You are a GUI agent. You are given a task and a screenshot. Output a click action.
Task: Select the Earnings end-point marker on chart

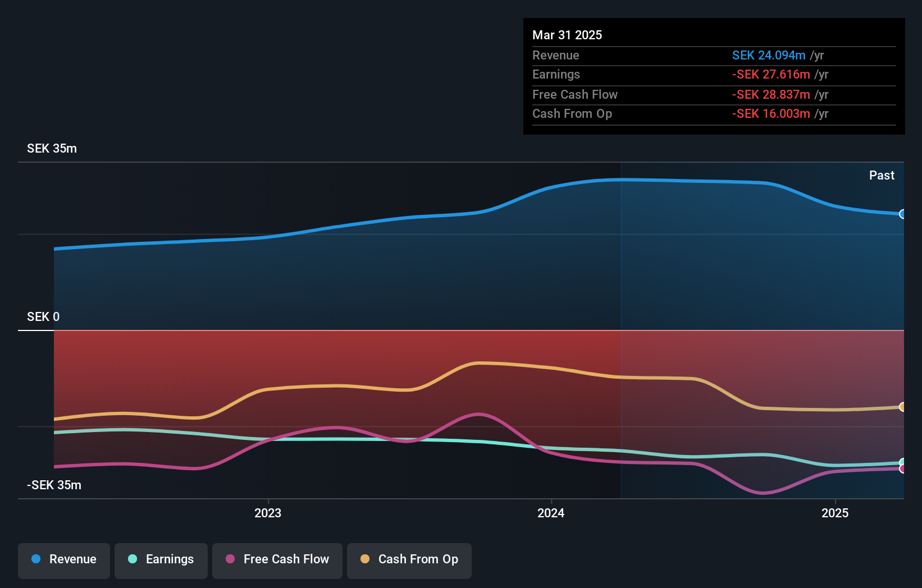tap(902, 462)
